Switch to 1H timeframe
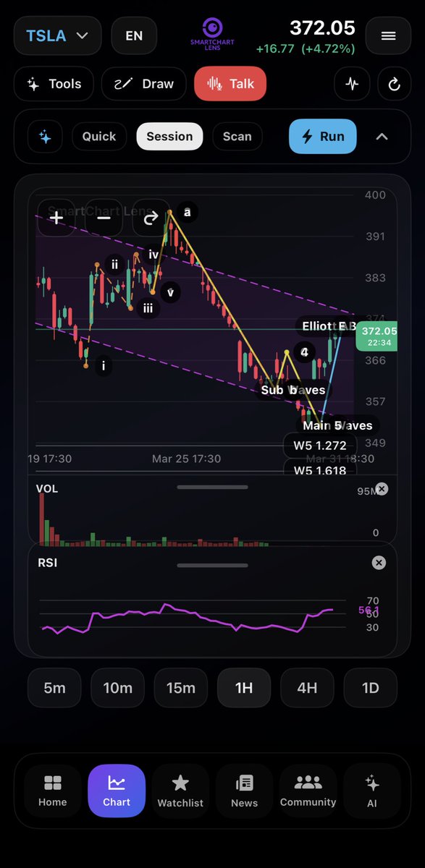Image resolution: width=425 pixels, height=868 pixels. coord(244,688)
